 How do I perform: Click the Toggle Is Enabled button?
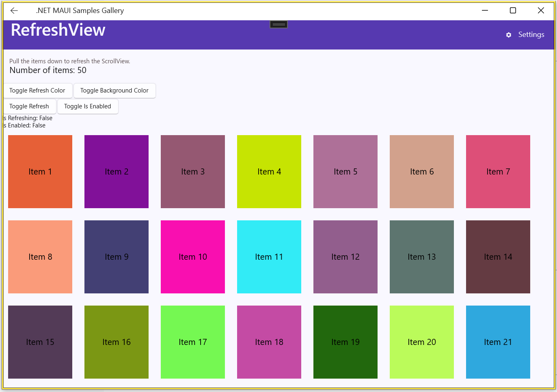88,106
